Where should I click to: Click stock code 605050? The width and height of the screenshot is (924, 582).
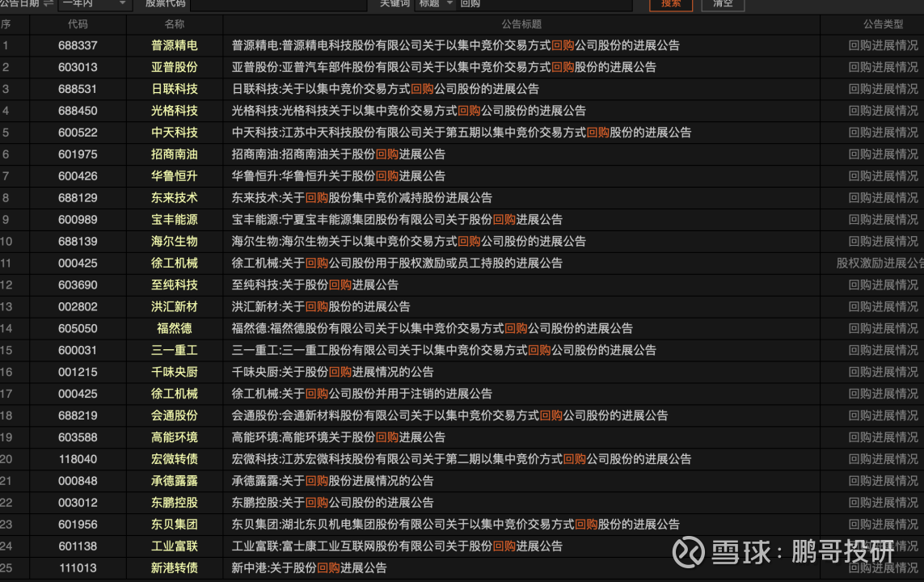(x=78, y=329)
